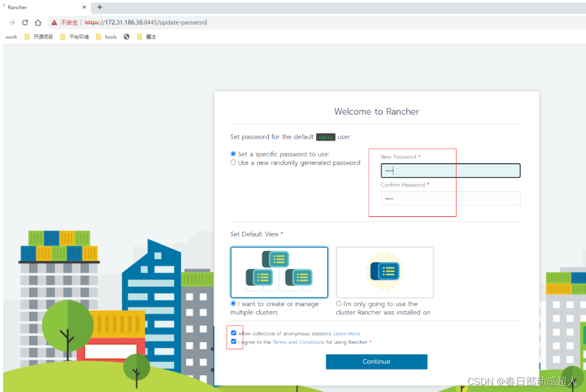Click the not-secure warning triangle icon
Viewport: 586px width, 392px height.
(54, 22)
